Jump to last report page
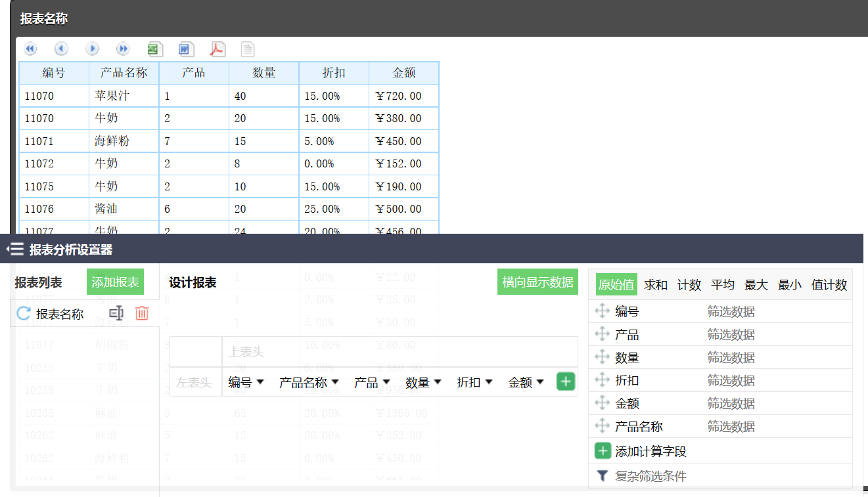This screenshot has height=497, width=868. pyautogui.click(x=123, y=49)
